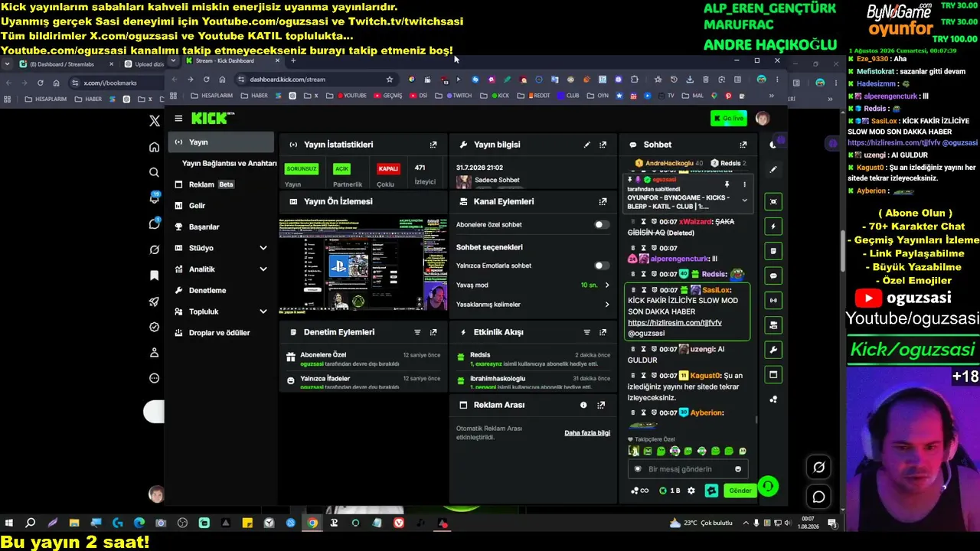The width and height of the screenshot is (980, 551).
Task: Open Yavaş mod settings chevron
Action: 607,285
